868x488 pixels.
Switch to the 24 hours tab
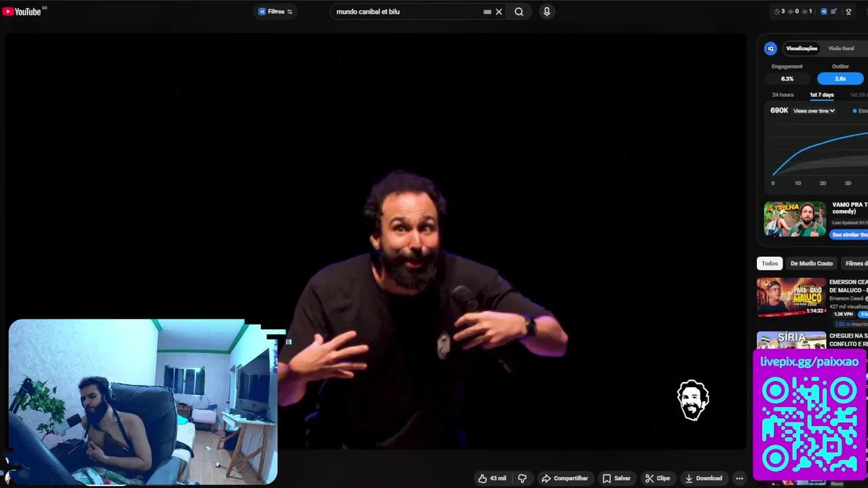click(783, 95)
